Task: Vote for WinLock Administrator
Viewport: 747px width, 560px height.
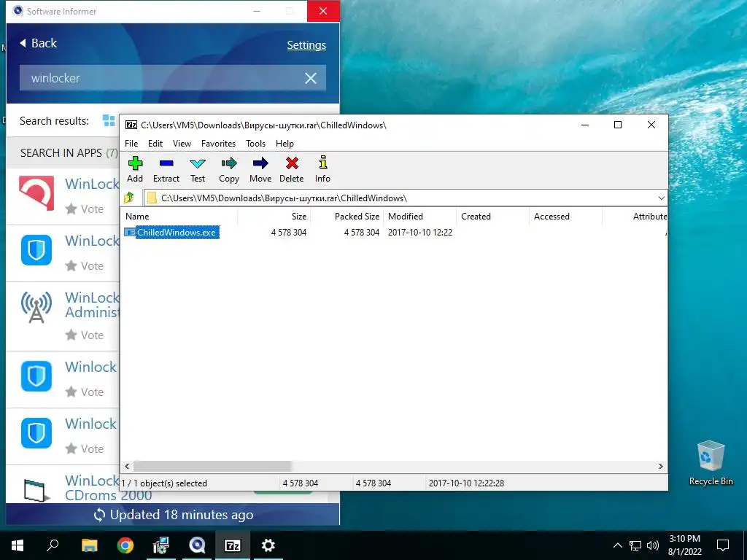Action: coord(85,335)
